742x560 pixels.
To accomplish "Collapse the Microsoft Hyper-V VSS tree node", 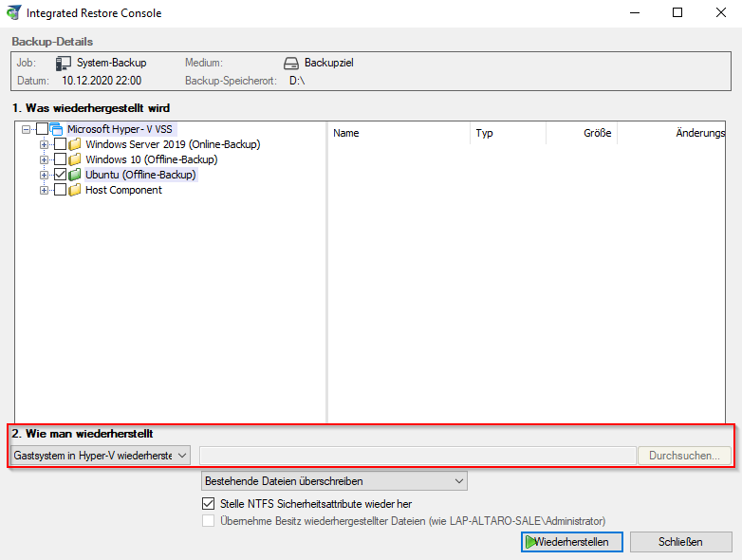I will point(27,129).
